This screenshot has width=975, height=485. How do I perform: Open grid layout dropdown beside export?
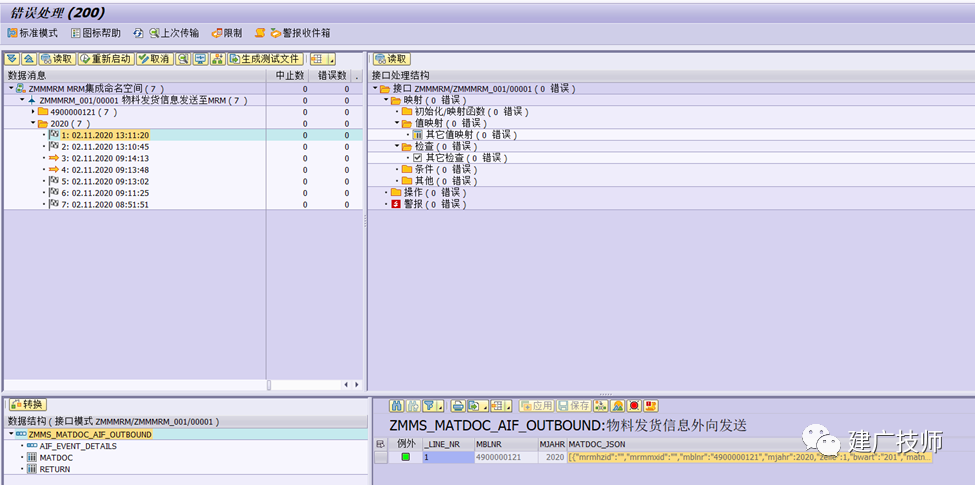pyautogui.click(x=501, y=406)
